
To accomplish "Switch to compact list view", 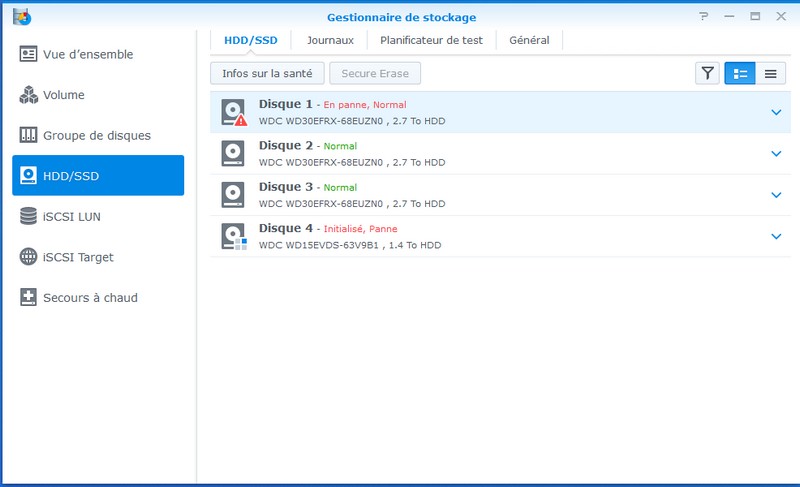I will point(770,73).
